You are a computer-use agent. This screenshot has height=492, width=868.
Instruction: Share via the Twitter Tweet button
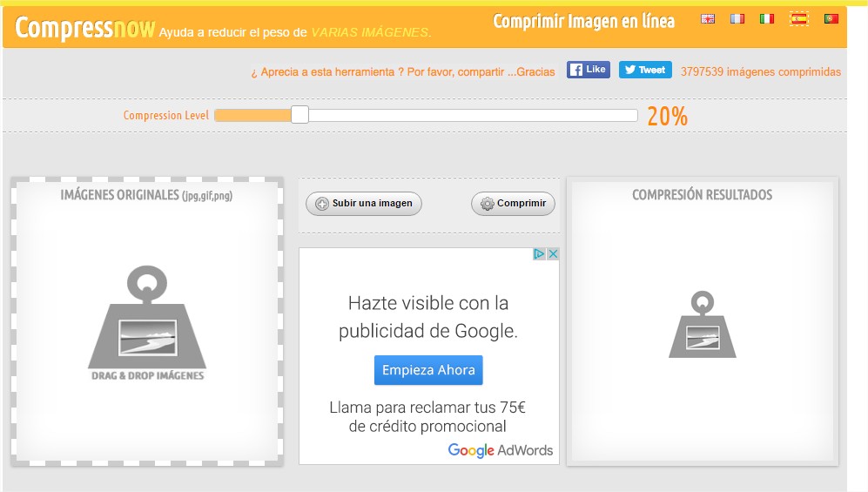click(645, 70)
